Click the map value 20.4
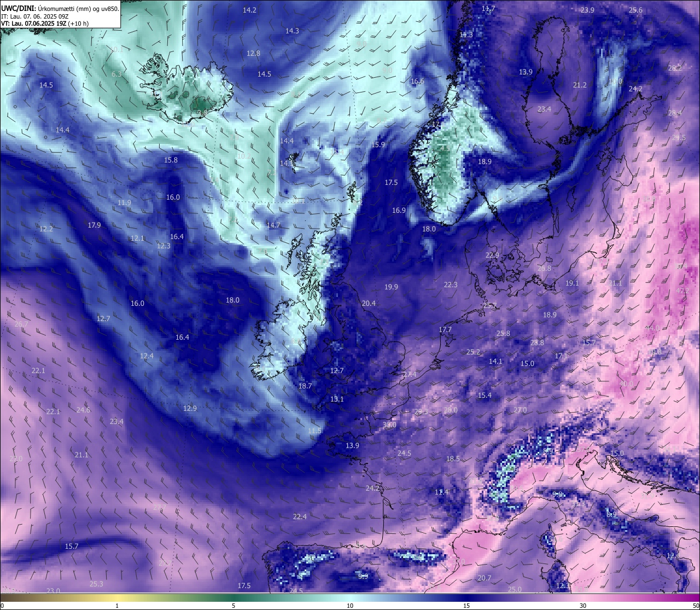Screen dimensions: 700x610 pyautogui.click(x=369, y=304)
